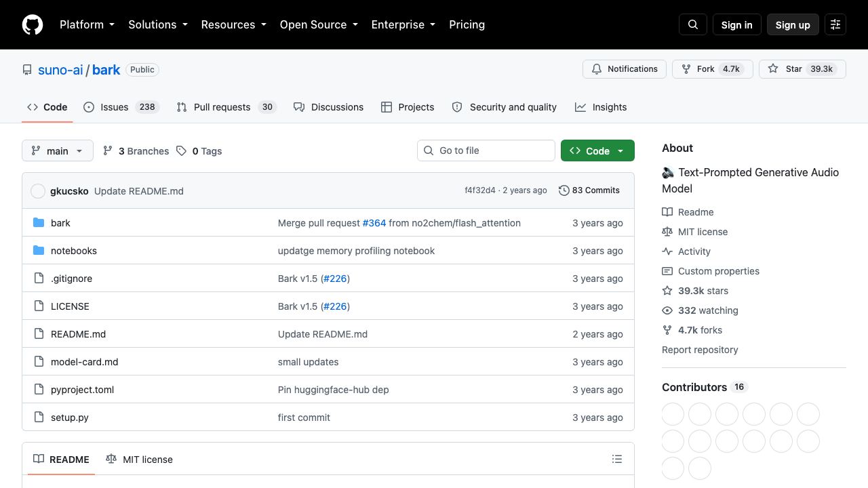
Task: Expand the Solutions menu
Action: click(157, 24)
